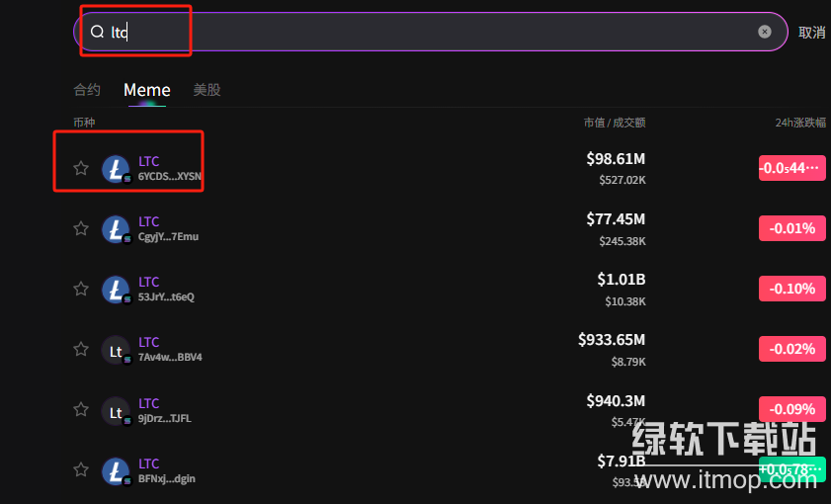The height and width of the screenshot is (504, 831).
Task: Toggle favorite star for LTC CgyjY...7Emu
Action: pyautogui.click(x=81, y=228)
